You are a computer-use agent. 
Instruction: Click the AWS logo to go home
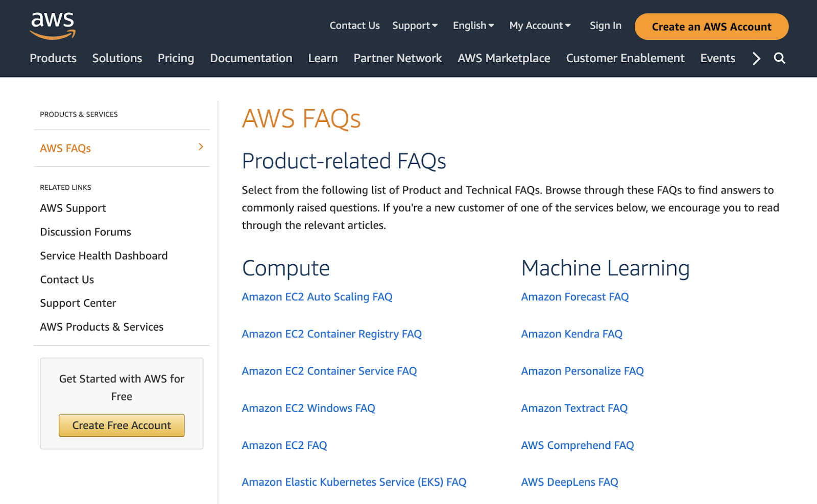pos(53,25)
